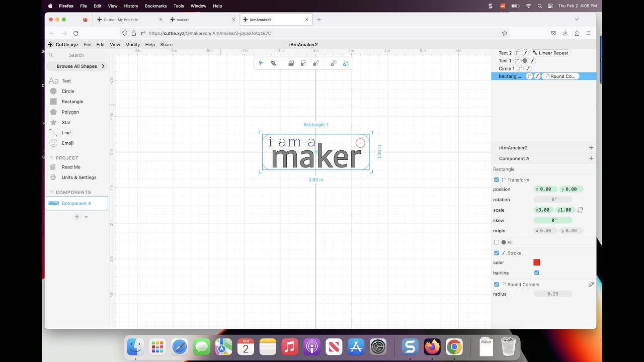Image resolution: width=644 pixels, height=362 pixels.
Task: Switch to Cuttle - My Projects tab
Action: coord(129,20)
